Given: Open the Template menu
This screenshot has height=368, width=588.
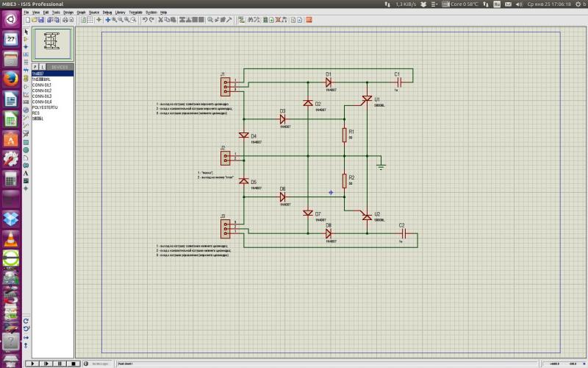Looking at the screenshot, I should tap(135, 13).
